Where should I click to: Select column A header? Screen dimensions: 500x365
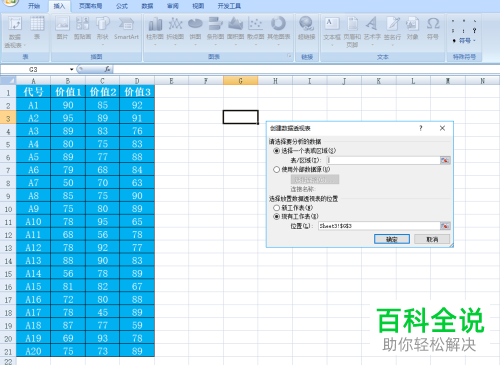coord(33,81)
